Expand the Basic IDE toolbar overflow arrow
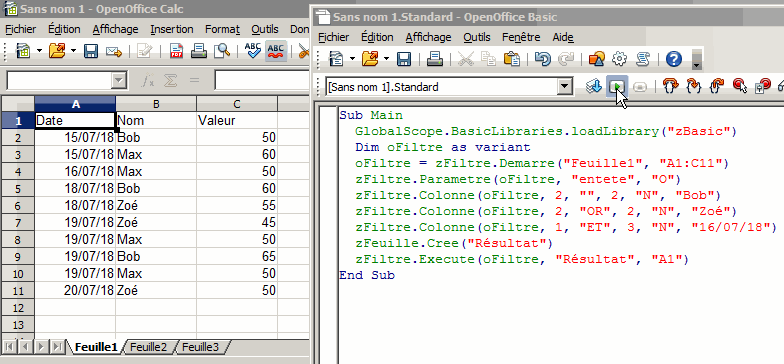The width and height of the screenshot is (784, 364). 696,60
